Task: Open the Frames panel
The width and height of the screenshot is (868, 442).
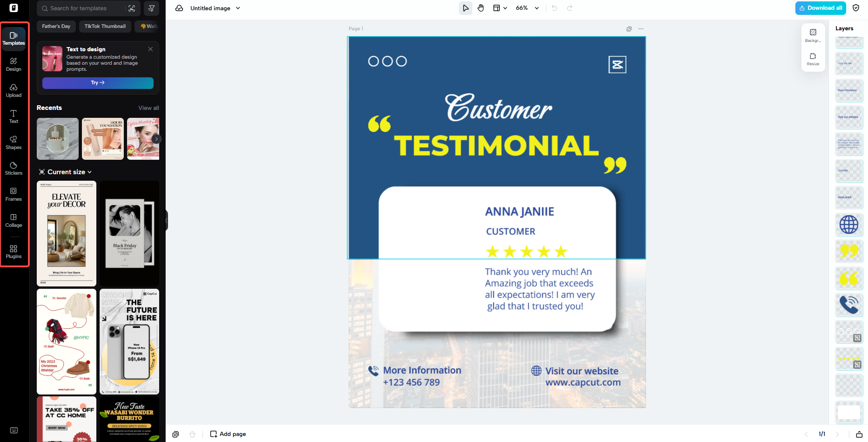Action: [13, 194]
